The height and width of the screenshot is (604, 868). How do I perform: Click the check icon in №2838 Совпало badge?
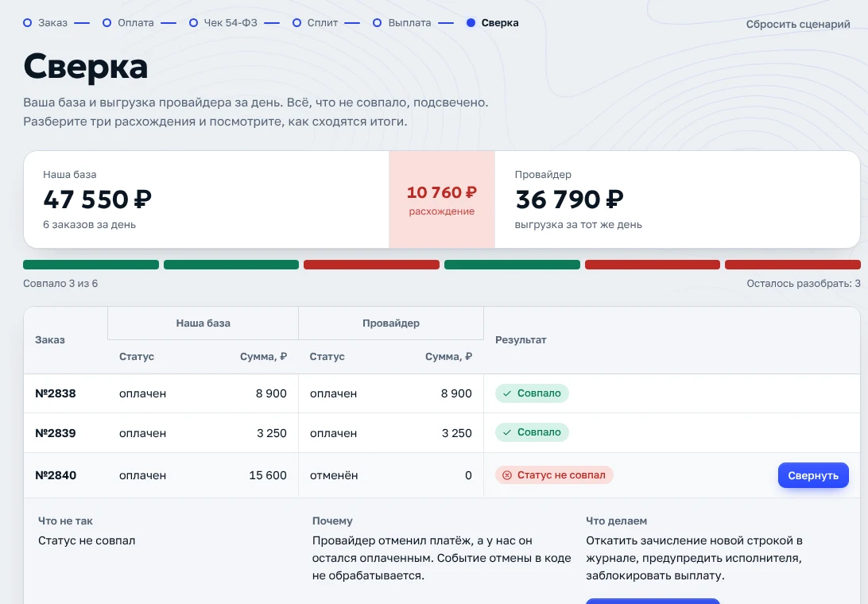click(x=507, y=393)
